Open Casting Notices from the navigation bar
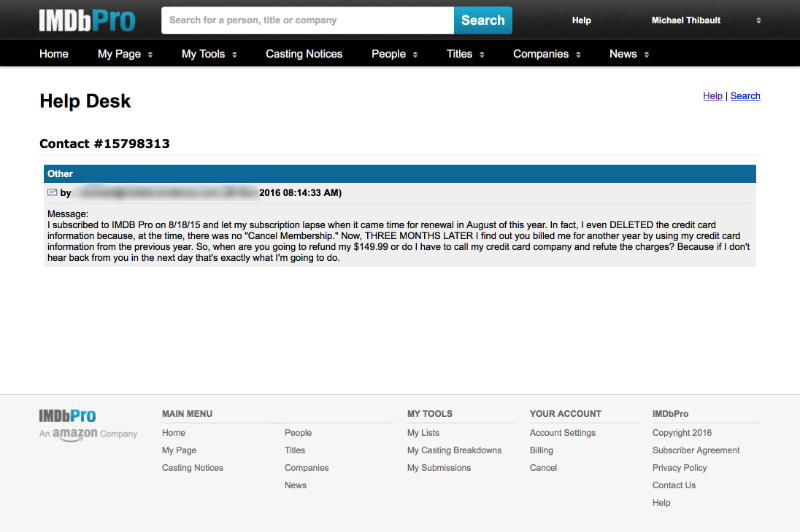Viewport: 800px width, 532px height. coord(304,54)
